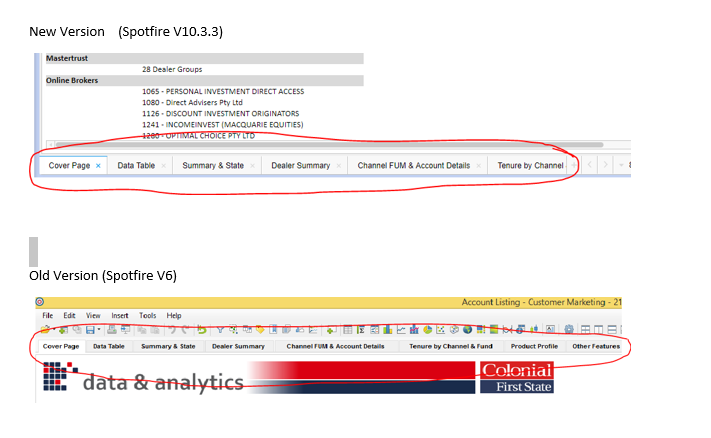Click the pie chart visualization icon
Viewport: 711px width, 438px height.
click(427, 329)
